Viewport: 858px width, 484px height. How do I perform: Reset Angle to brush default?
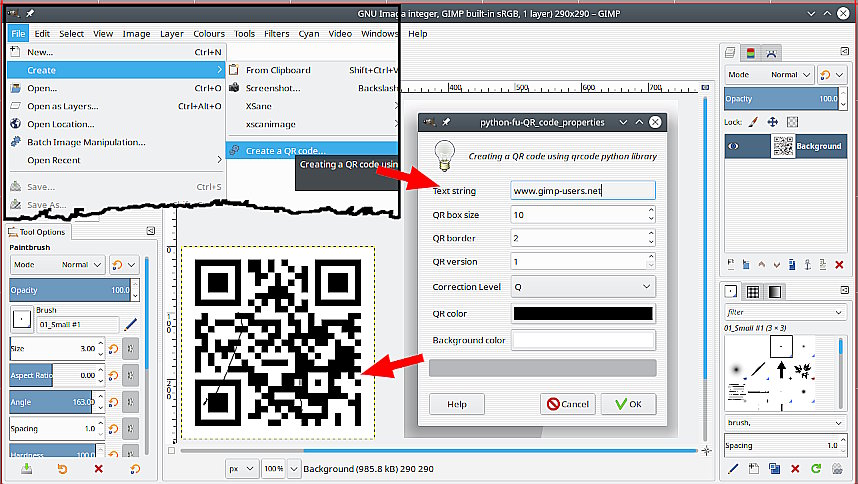[113, 403]
